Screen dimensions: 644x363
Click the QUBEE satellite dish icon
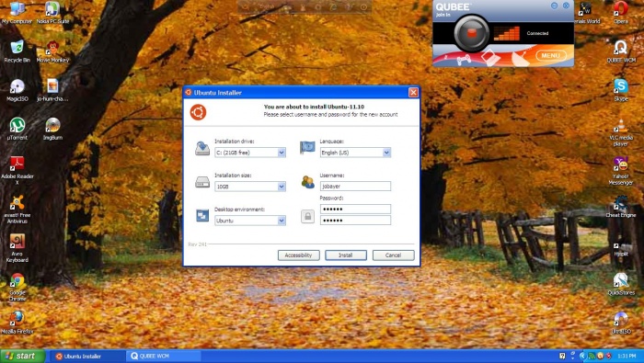[x=521, y=58]
